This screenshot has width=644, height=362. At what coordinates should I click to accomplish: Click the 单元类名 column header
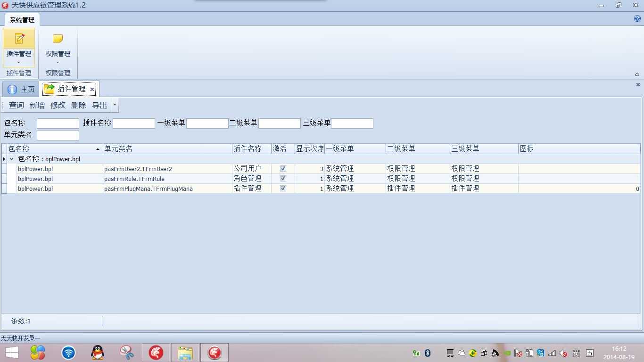pyautogui.click(x=167, y=149)
